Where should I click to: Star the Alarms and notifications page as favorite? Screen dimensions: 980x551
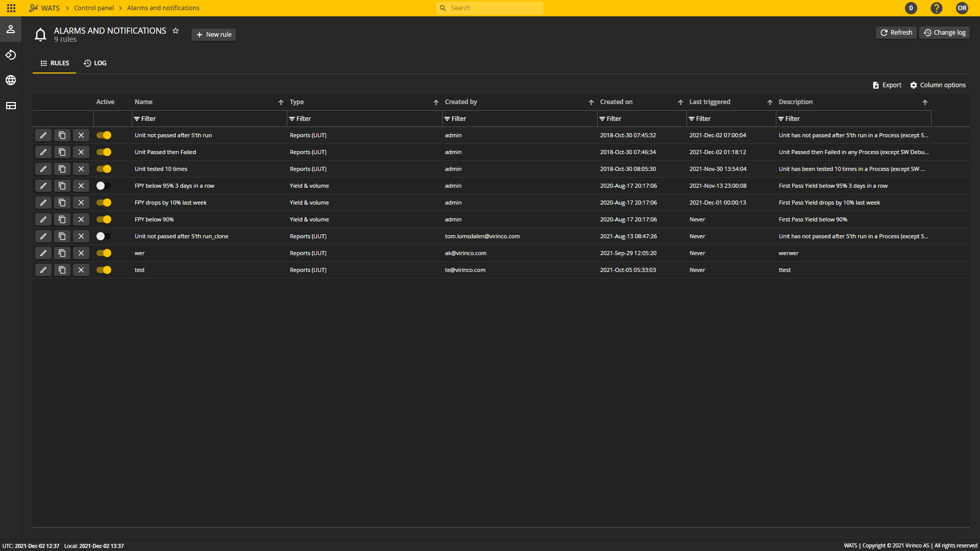(176, 31)
